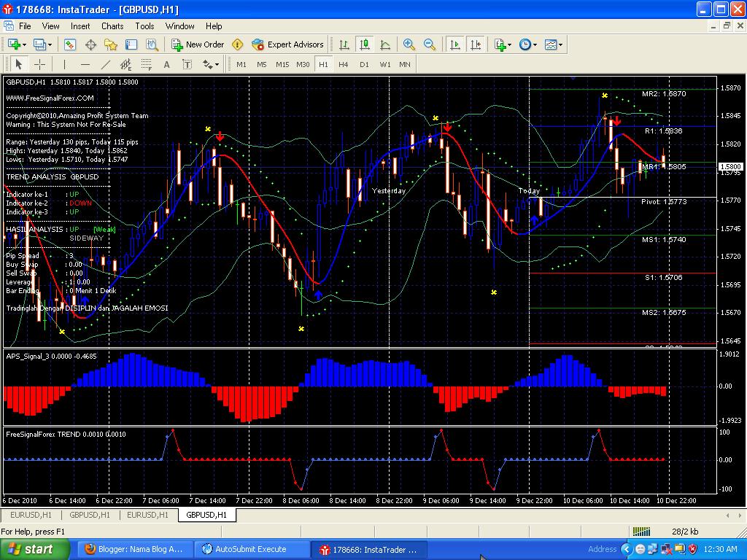Select the H4 timeframe
Image resolution: width=747 pixels, height=560 pixels.
point(344,64)
